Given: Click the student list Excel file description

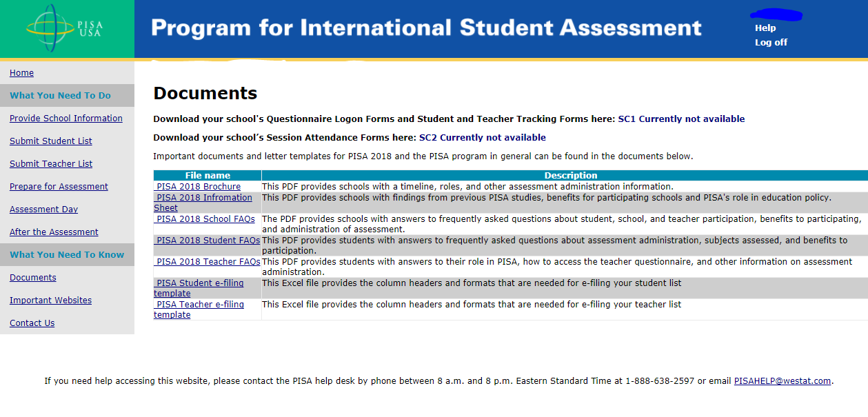Looking at the screenshot, I should [x=472, y=283].
